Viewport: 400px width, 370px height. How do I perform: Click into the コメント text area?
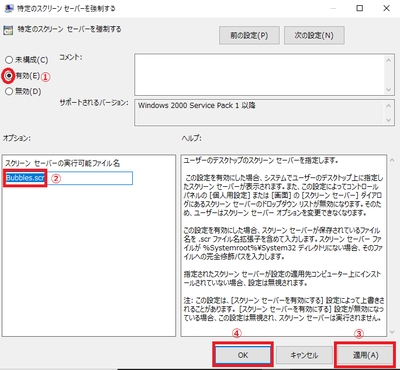(259, 75)
